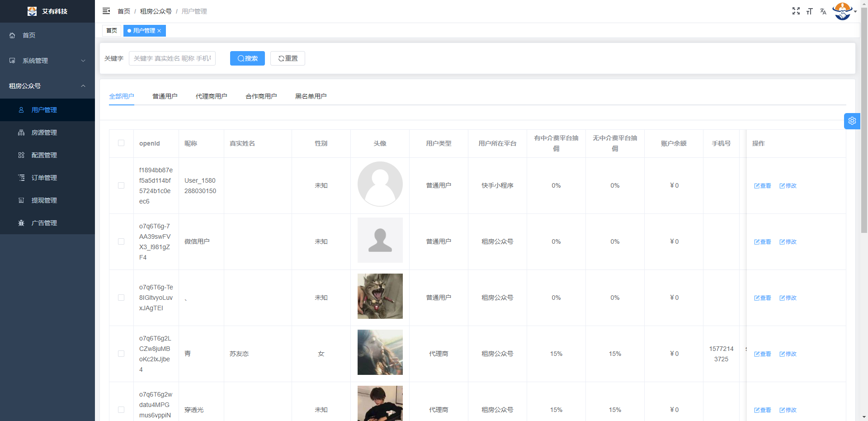Click 查看 for 穿透光 row
This screenshot has height=421, width=868.
(763, 410)
